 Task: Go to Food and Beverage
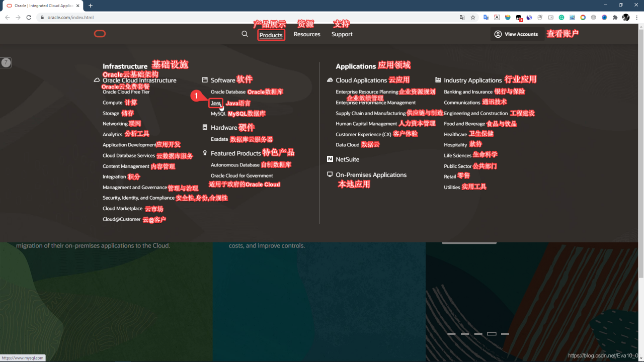click(x=464, y=124)
